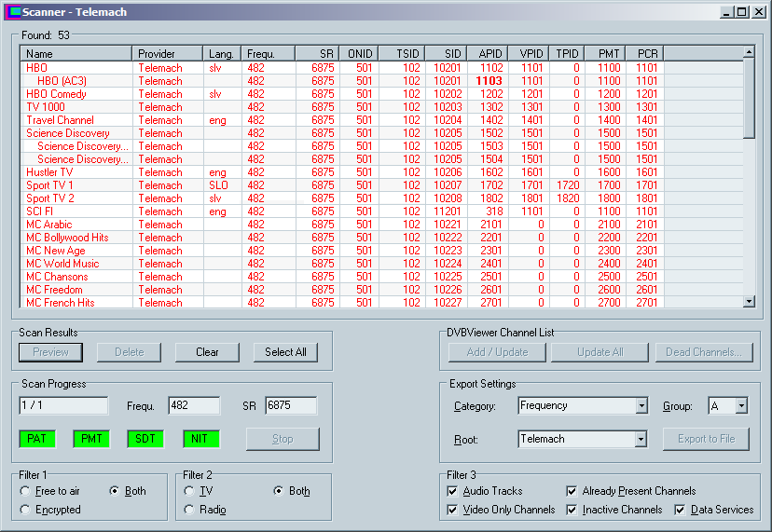Viewport: 772px width, 532px height.
Task: Click the Clear button in Scan Results
Action: tap(207, 352)
